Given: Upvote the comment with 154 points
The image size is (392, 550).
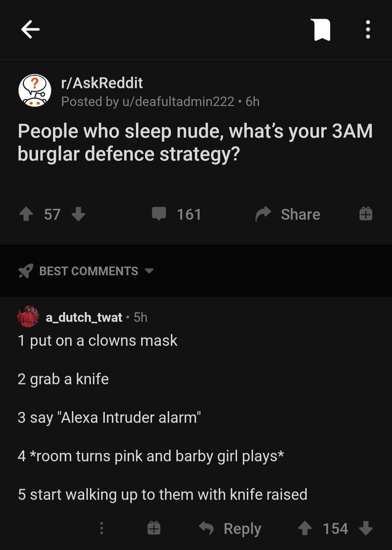Looking at the screenshot, I should [305, 528].
